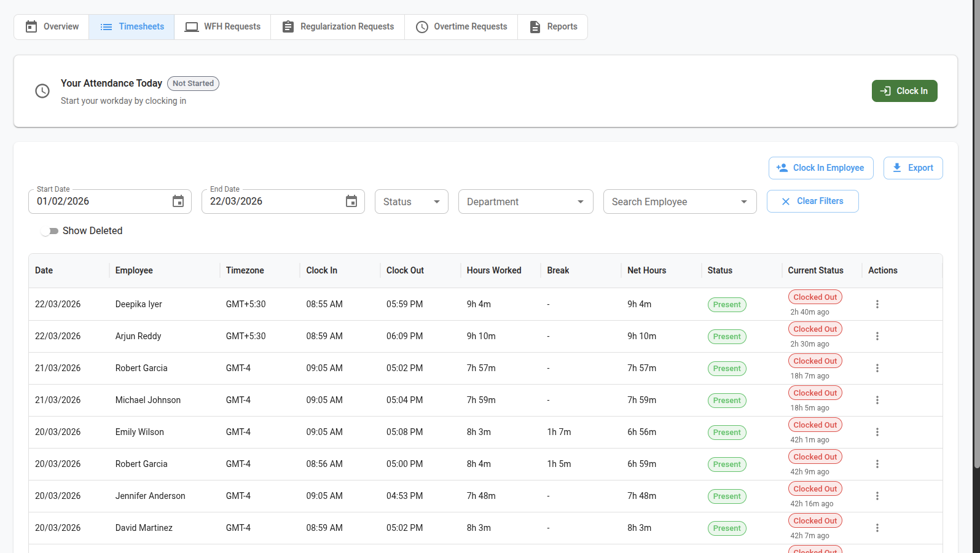The image size is (980, 553).
Task: Open actions menu for David Martinez row
Action: click(x=877, y=528)
